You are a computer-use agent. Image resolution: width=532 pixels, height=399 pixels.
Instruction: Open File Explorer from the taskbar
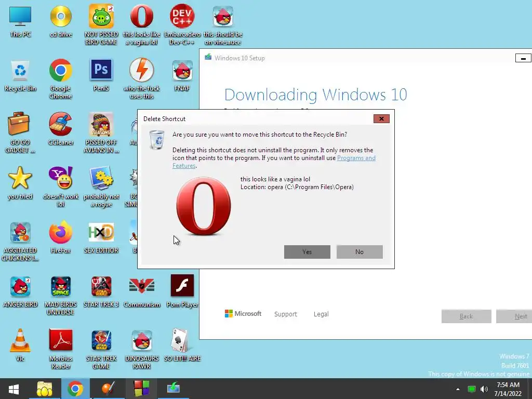tap(45, 389)
